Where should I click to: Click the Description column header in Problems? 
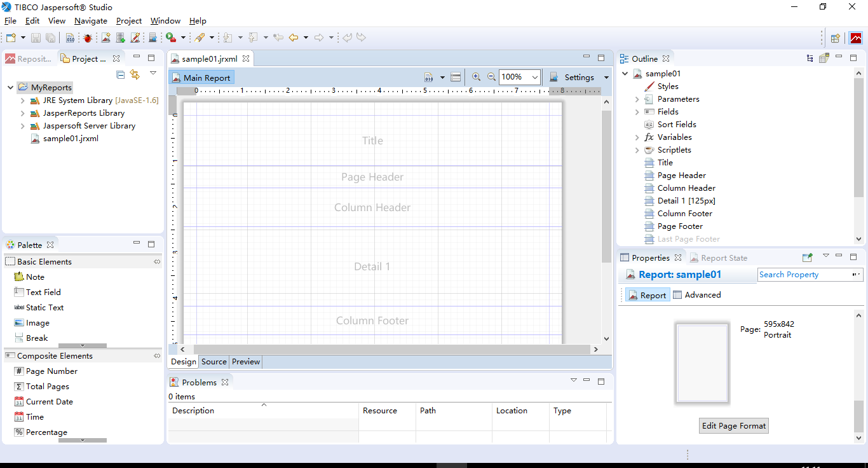263,411
